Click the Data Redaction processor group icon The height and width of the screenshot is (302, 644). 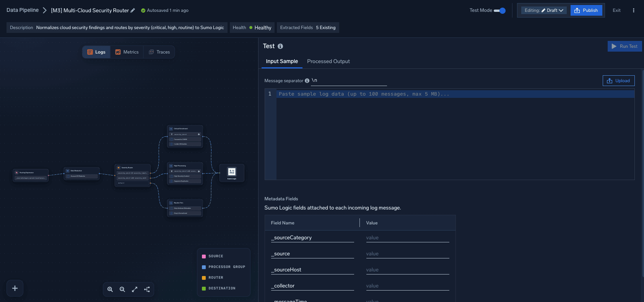click(x=67, y=170)
